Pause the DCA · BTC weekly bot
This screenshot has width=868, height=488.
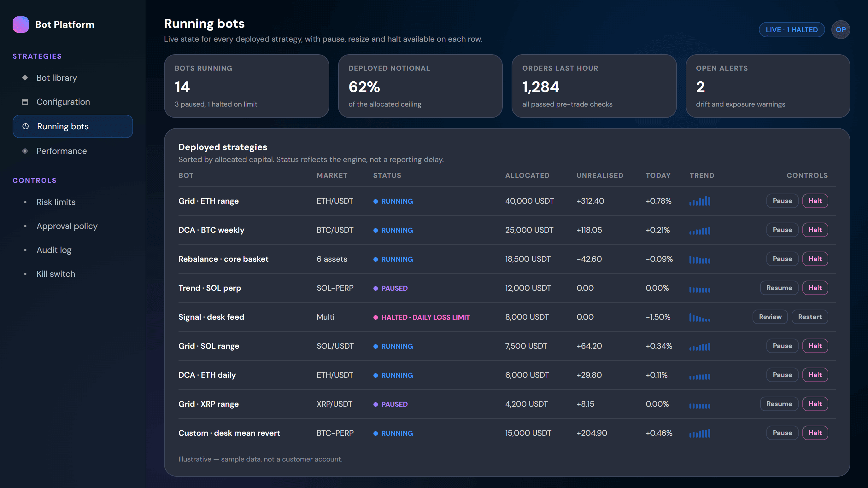782,230
